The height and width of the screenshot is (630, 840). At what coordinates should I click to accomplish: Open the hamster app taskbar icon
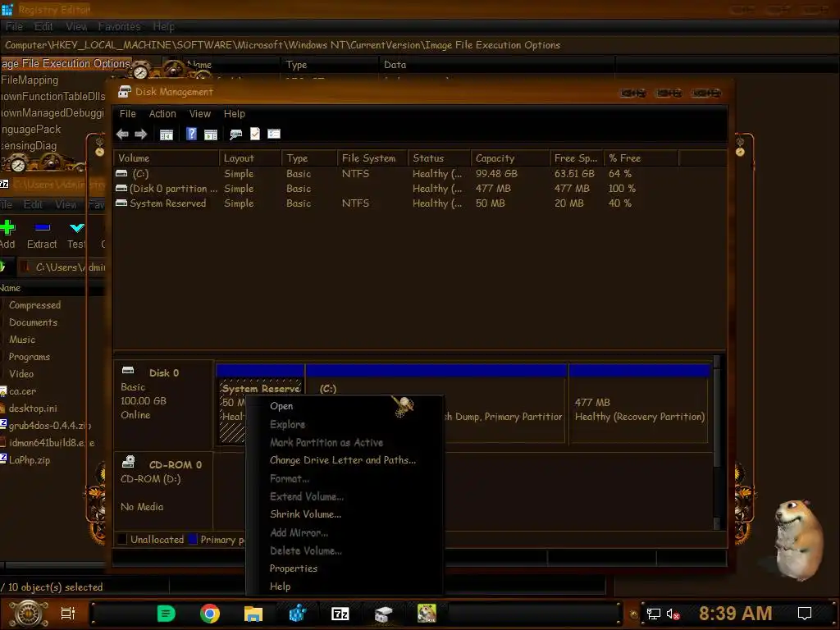click(x=427, y=614)
